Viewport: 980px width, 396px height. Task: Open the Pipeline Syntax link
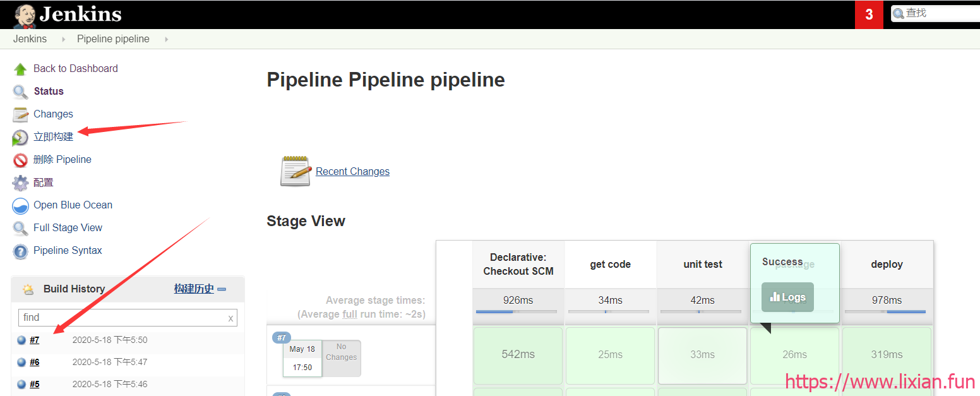click(68, 250)
